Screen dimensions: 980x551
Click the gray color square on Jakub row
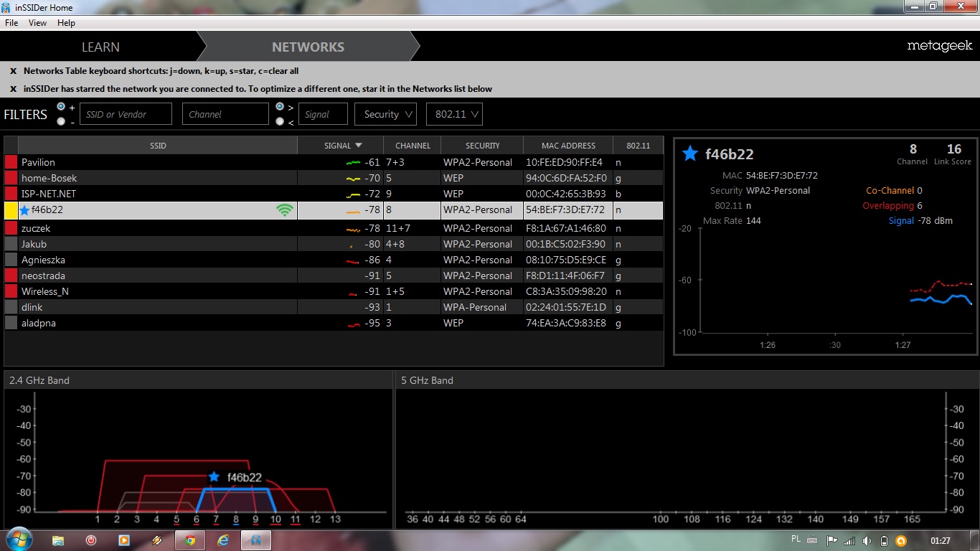coord(11,245)
